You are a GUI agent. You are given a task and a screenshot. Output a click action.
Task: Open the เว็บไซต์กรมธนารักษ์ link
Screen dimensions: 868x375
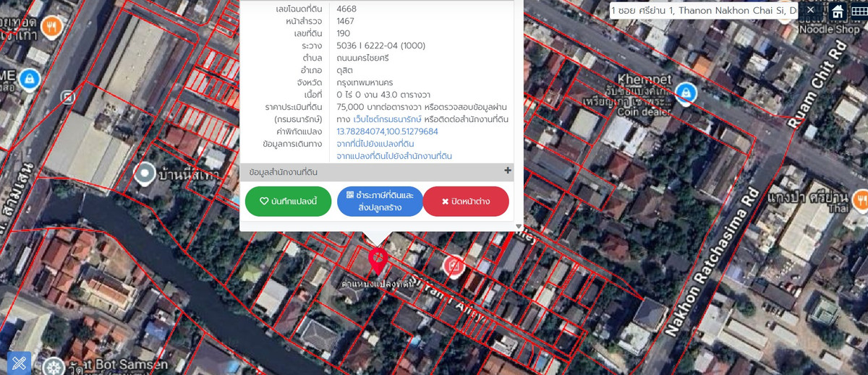pyautogui.click(x=387, y=119)
